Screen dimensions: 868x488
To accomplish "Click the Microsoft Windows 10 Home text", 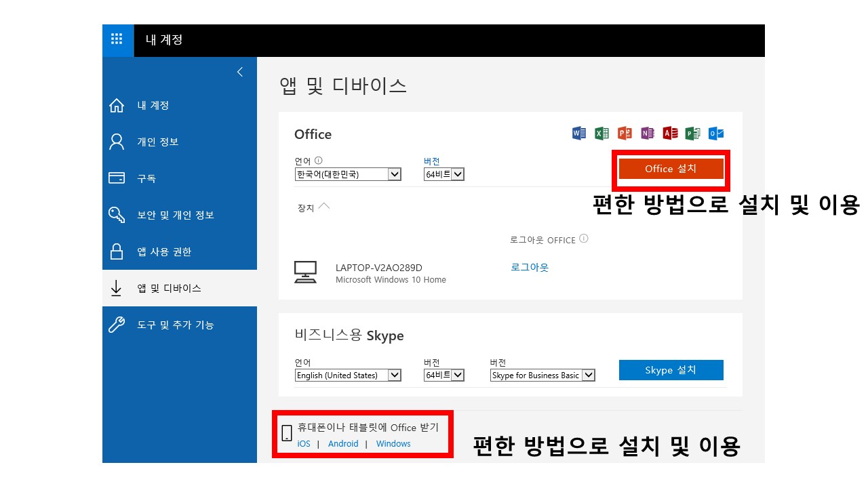I will (x=391, y=280).
